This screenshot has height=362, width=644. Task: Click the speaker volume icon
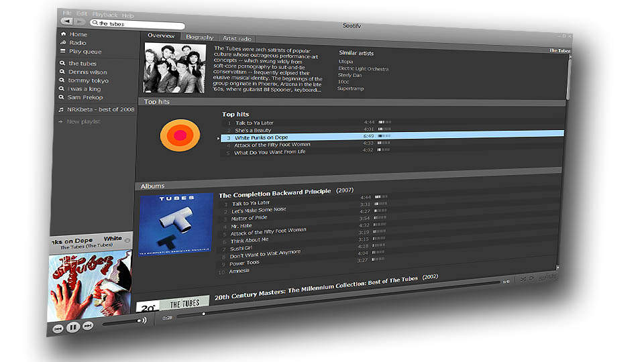point(144,320)
